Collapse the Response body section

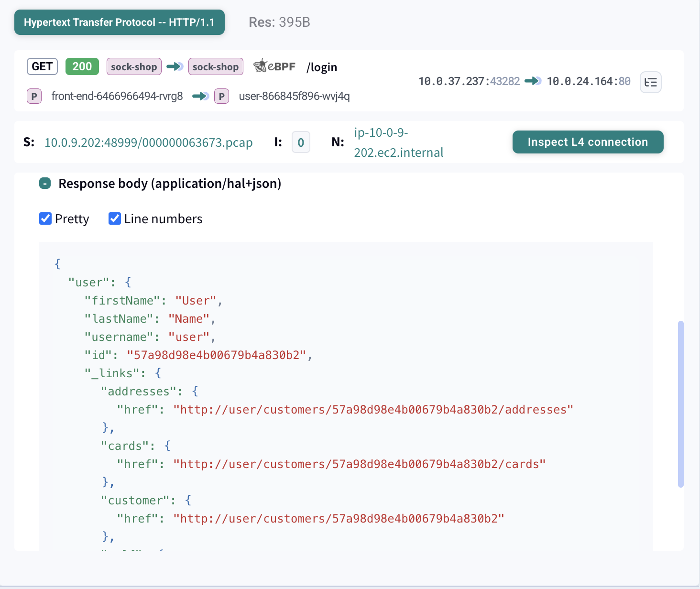click(44, 183)
